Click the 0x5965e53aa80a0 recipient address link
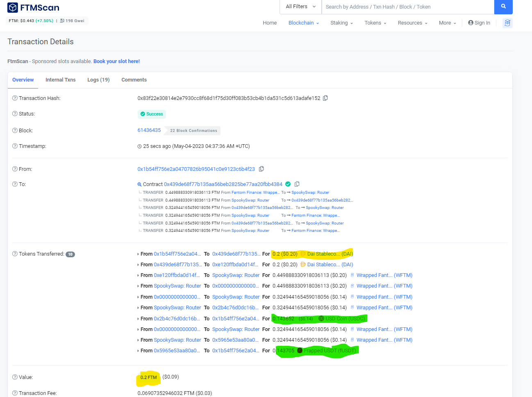This screenshot has width=532, height=397. 235,340
